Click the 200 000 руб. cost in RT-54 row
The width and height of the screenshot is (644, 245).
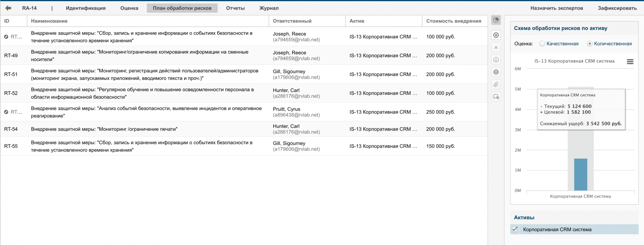point(440,129)
